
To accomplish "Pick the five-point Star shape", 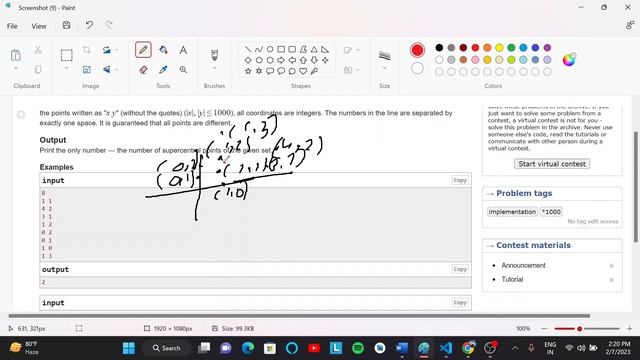I will pyautogui.click(x=248, y=71).
